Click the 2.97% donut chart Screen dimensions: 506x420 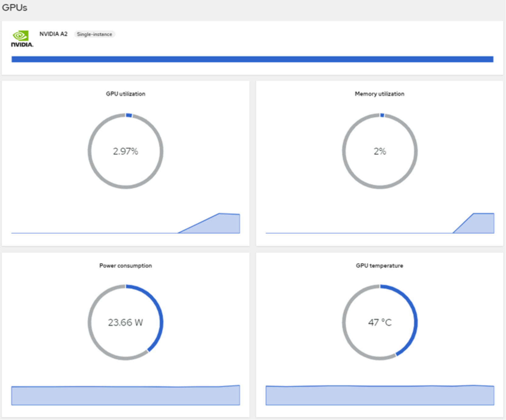click(x=126, y=151)
